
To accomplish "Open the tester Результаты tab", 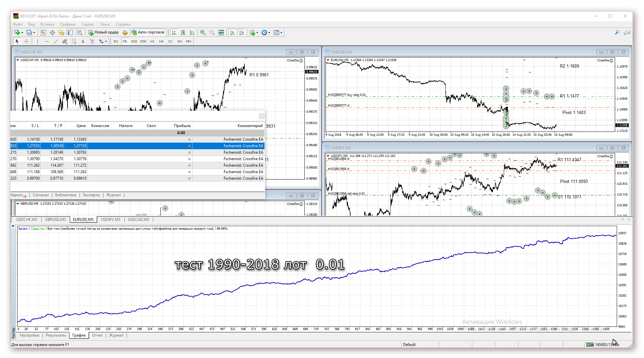I will pyautogui.click(x=56, y=335).
